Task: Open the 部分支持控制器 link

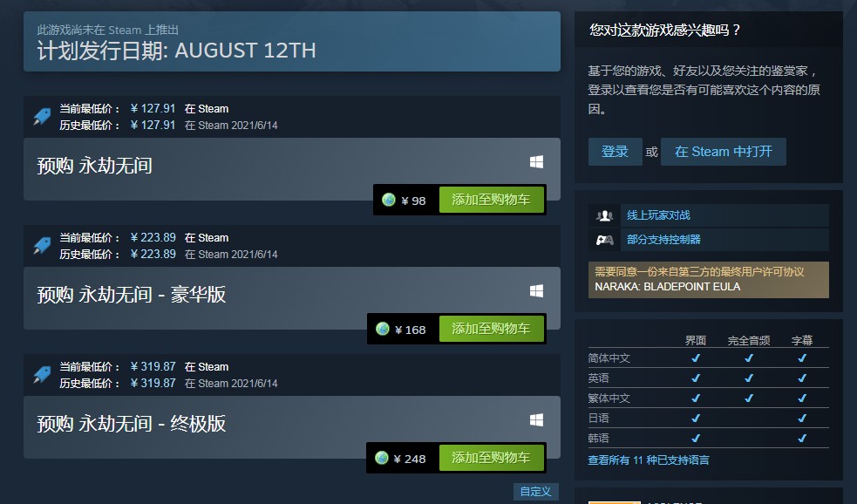Action: pyautogui.click(x=663, y=240)
